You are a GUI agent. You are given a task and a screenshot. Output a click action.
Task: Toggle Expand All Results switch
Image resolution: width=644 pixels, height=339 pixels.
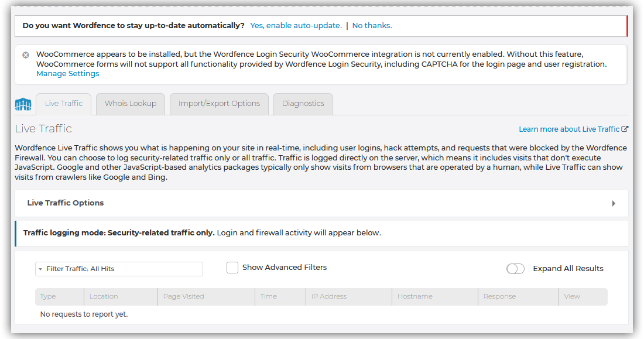tap(515, 269)
